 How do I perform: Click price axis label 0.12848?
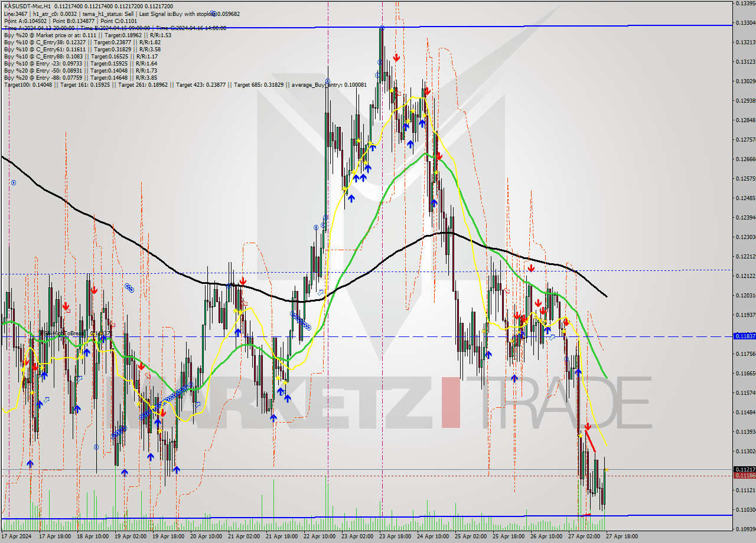(x=745, y=120)
